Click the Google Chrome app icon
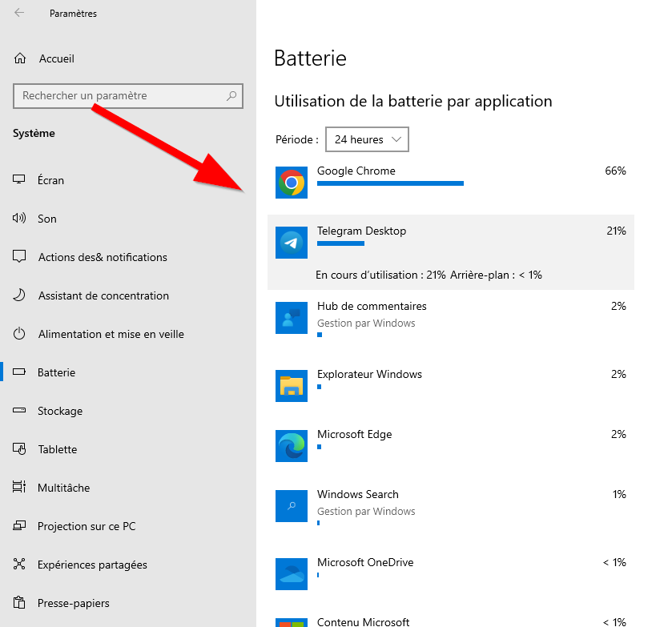672x627 pixels. [x=292, y=183]
